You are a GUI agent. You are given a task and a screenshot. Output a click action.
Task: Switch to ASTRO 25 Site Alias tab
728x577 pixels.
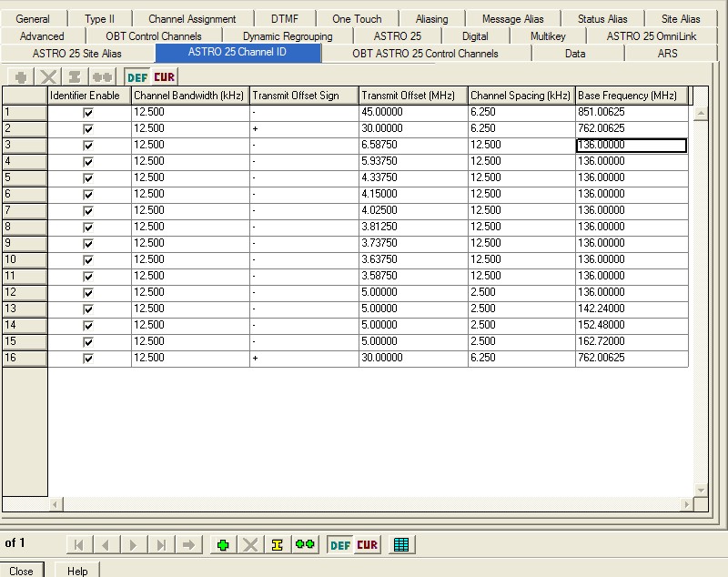(x=77, y=54)
